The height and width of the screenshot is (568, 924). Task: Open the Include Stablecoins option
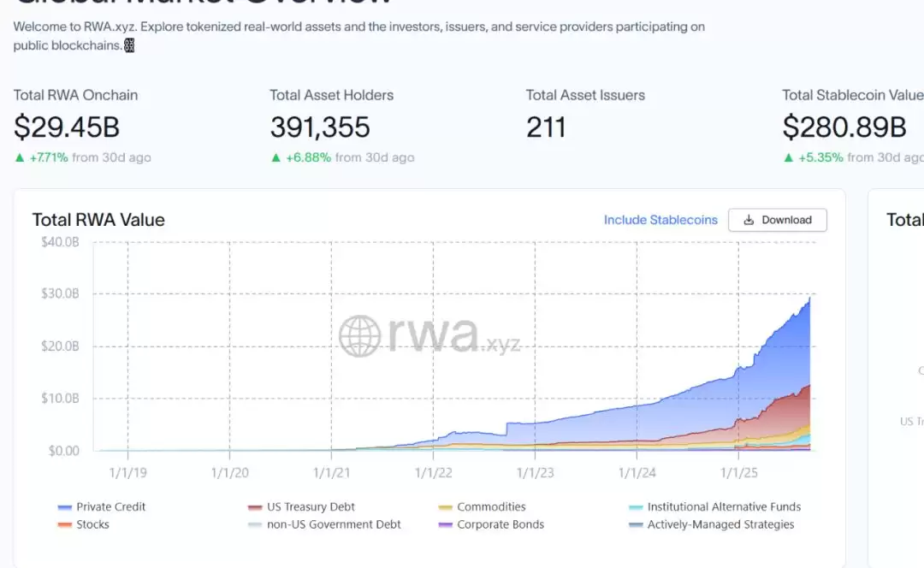(660, 220)
